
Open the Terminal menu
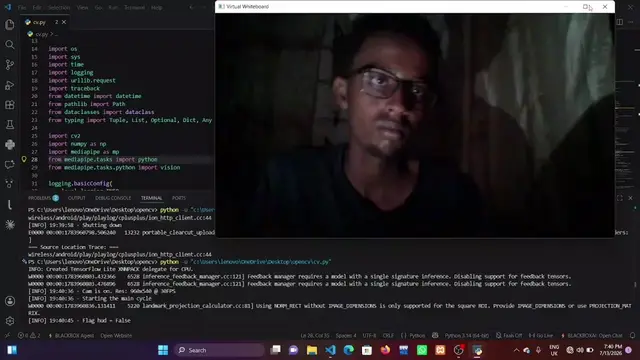(134, 7)
